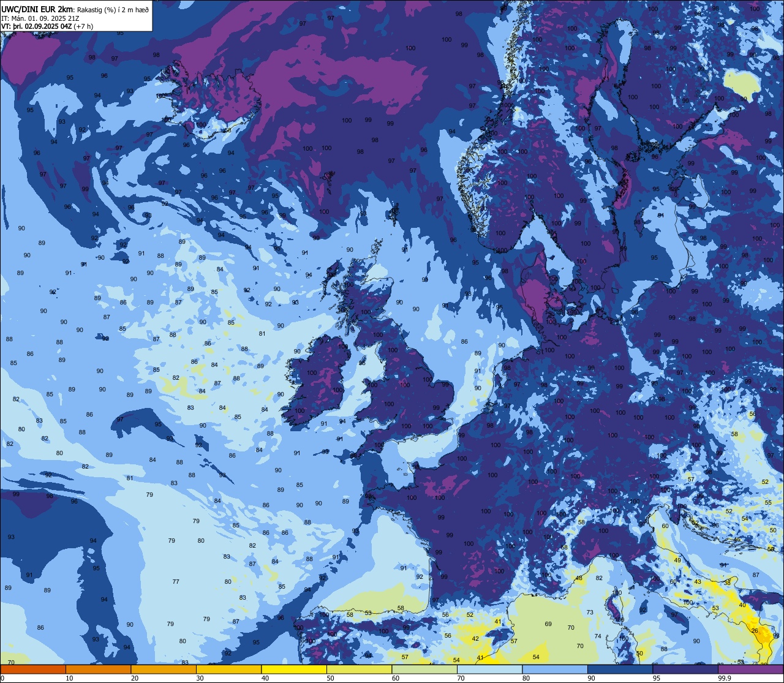The height and width of the screenshot is (683, 784).
Task: Pick the pale green 60–70 legend segment
Action: 424,669
